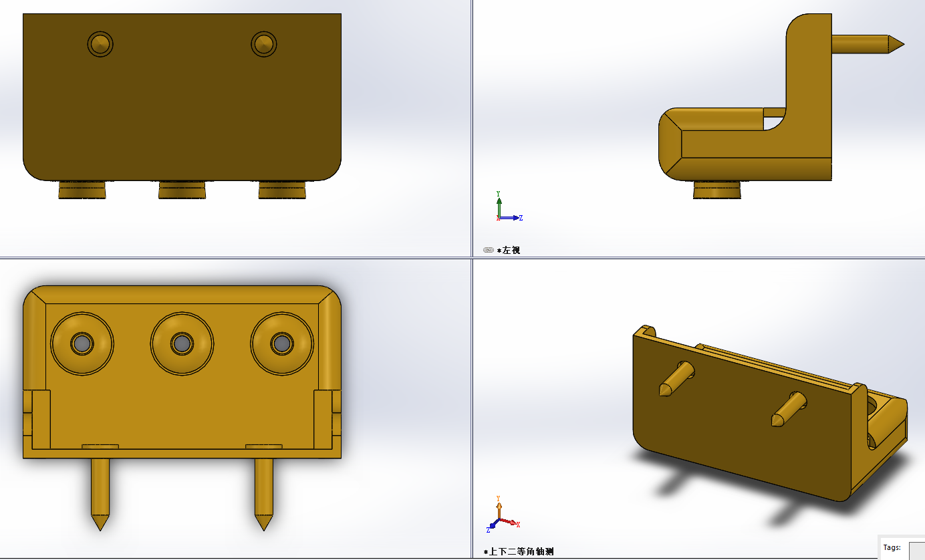Click the Tags: label
Viewport: 925px width, 560px height.
892,547
